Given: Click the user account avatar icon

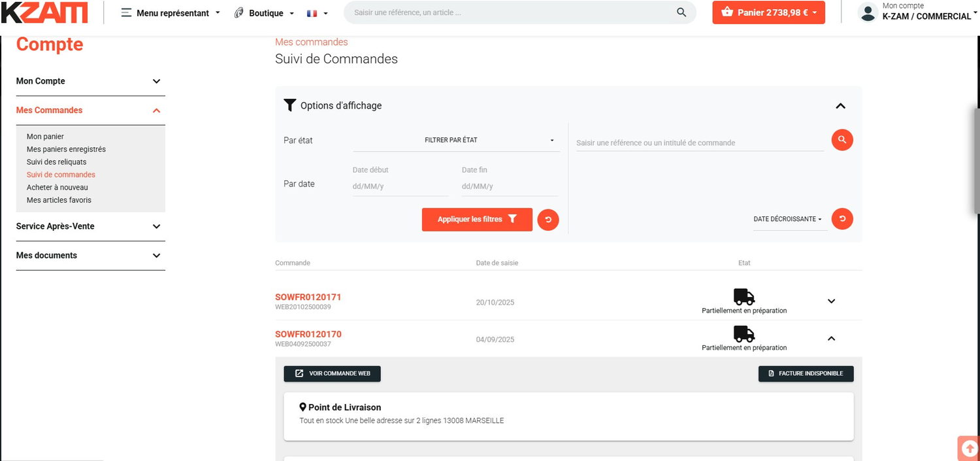Looking at the screenshot, I should [x=868, y=12].
